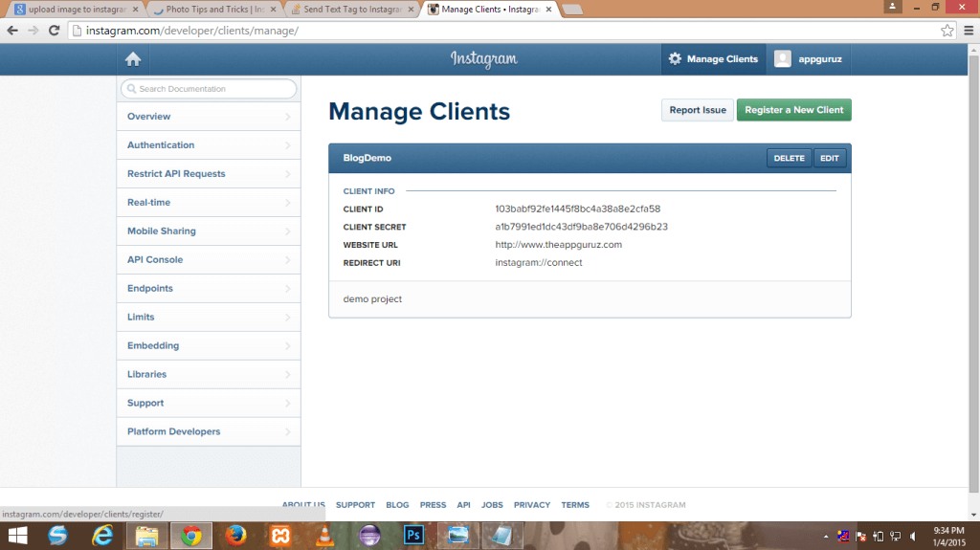
Task: Open JOBS footer link
Action: pos(492,505)
